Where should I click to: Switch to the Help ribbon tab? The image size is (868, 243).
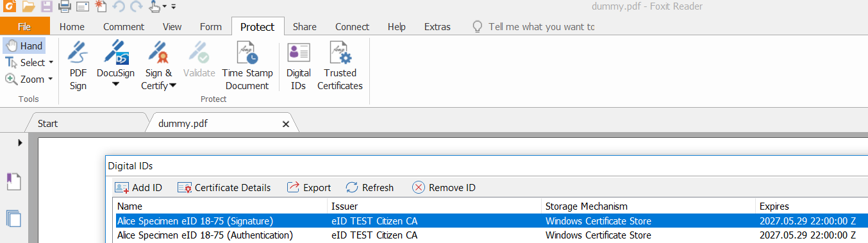[x=397, y=26]
